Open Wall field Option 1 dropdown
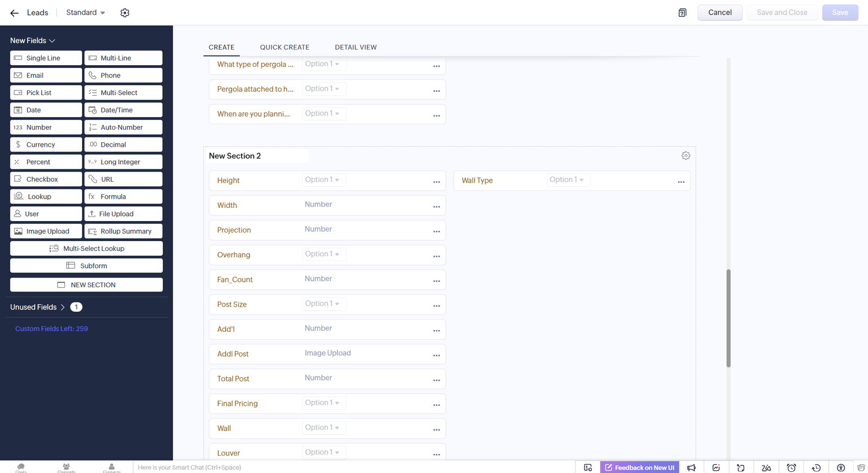This screenshot has height=473, width=868. coord(324,428)
